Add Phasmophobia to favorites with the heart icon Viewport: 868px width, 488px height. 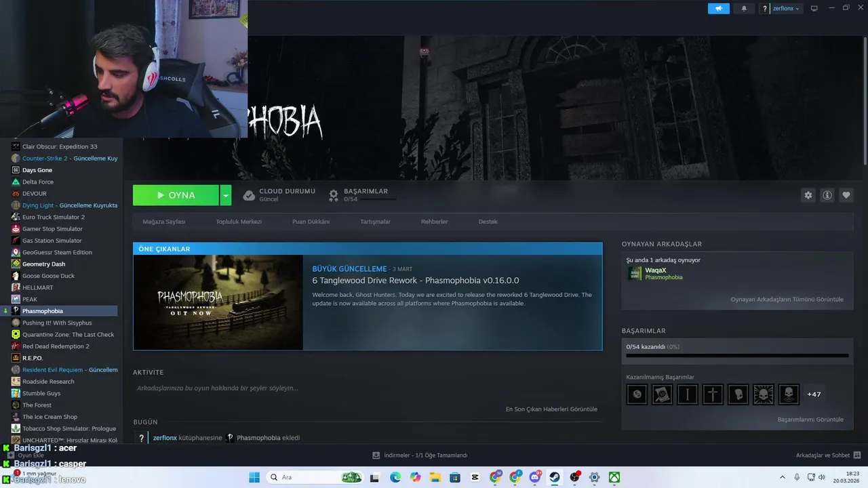coord(846,195)
